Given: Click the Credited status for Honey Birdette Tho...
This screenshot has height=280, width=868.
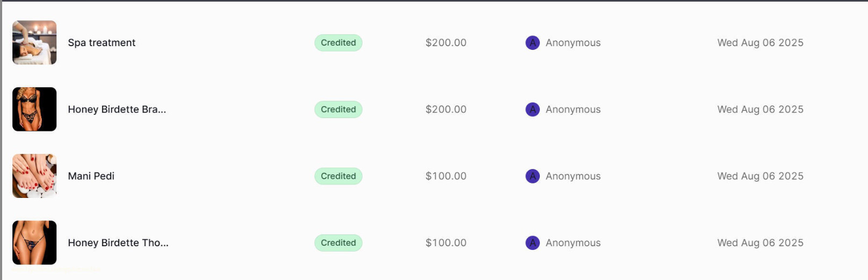Looking at the screenshot, I should pos(338,242).
